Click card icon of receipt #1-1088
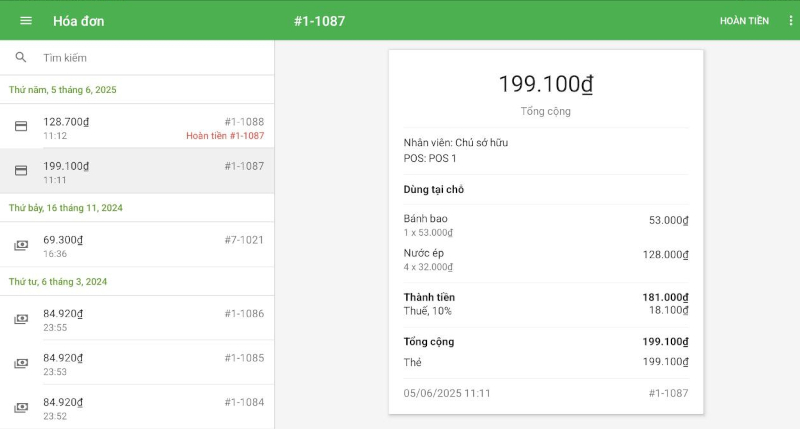The height and width of the screenshot is (429, 800). click(x=21, y=127)
